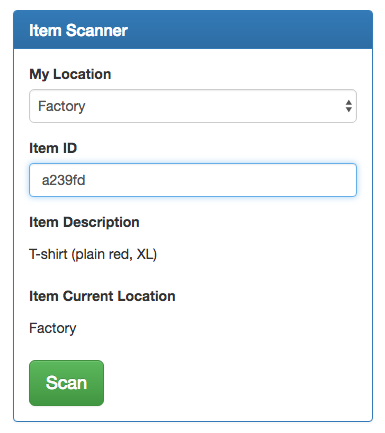Click the upward arrow of location selector

coord(348,102)
